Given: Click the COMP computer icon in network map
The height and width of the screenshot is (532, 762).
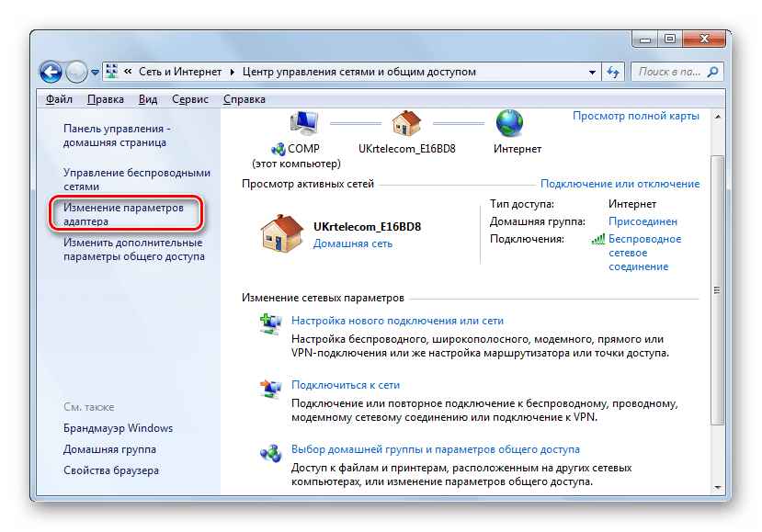Looking at the screenshot, I should pyautogui.click(x=304, y=121).
